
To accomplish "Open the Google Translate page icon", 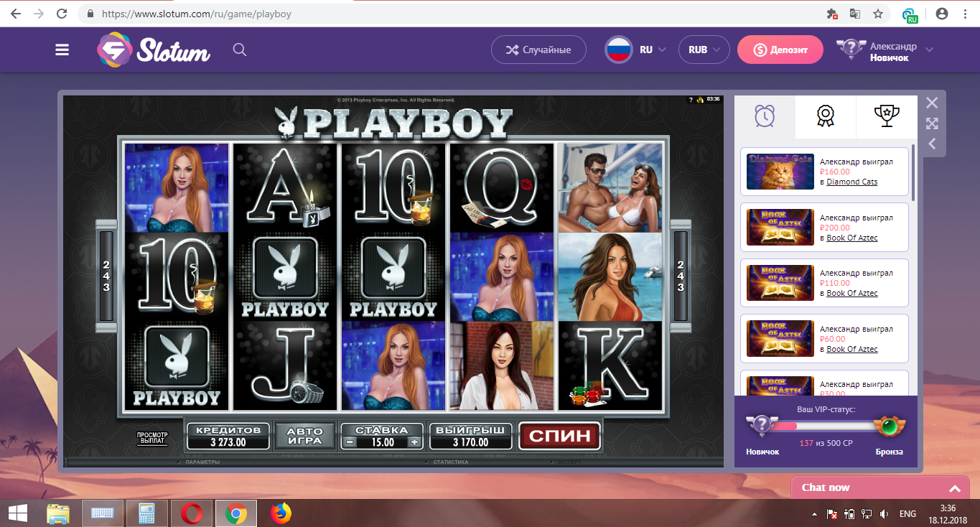I will pos(854,14).
